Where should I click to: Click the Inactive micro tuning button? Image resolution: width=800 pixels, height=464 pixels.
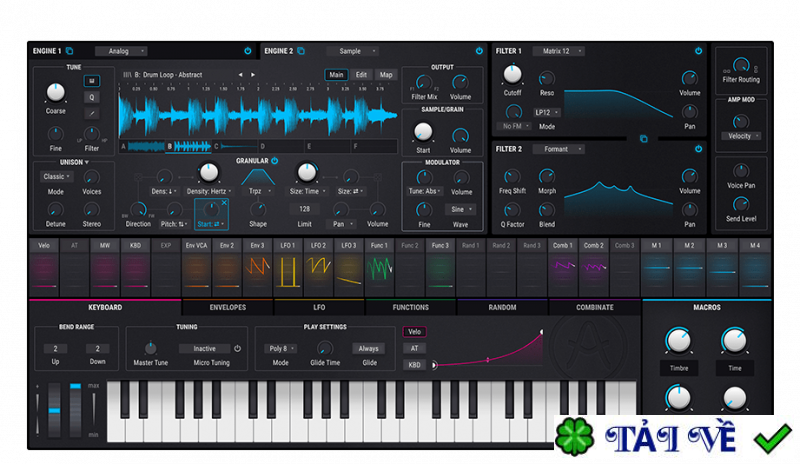tap(204, 349)
